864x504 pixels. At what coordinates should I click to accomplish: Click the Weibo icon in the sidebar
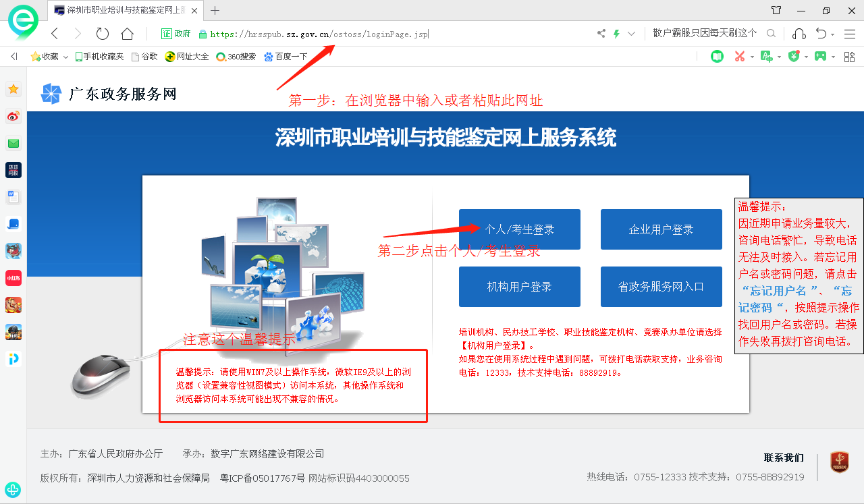pyautogui.click(x=13, y=117)
